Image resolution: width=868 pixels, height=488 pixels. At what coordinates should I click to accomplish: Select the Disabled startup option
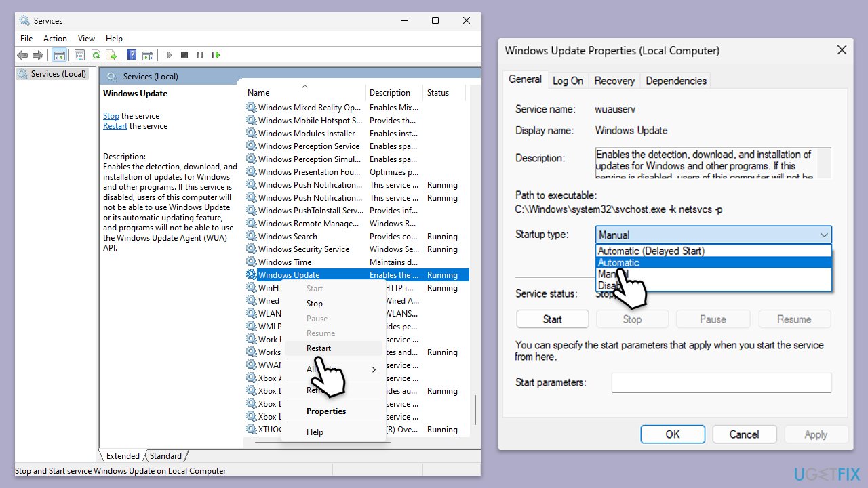[713, 286]
